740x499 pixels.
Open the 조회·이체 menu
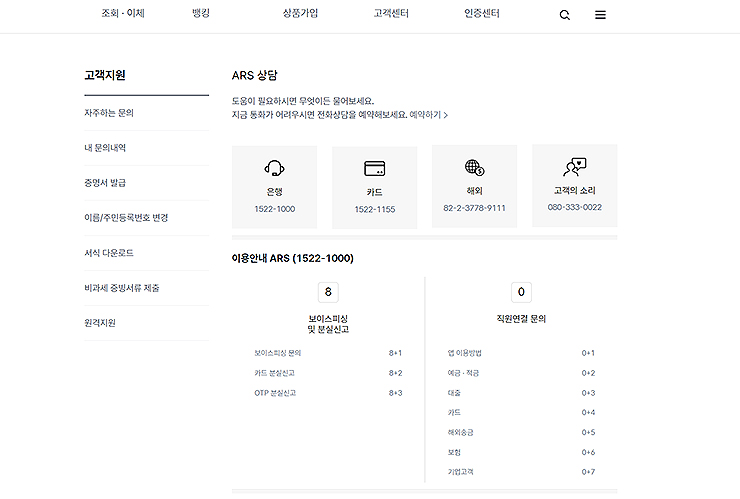(x=123, y=13)
